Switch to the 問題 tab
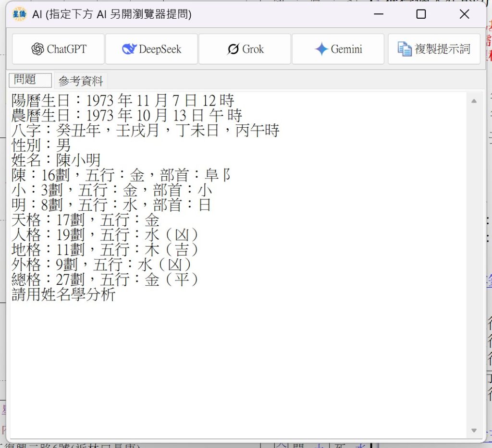 (x=30, y=80)
